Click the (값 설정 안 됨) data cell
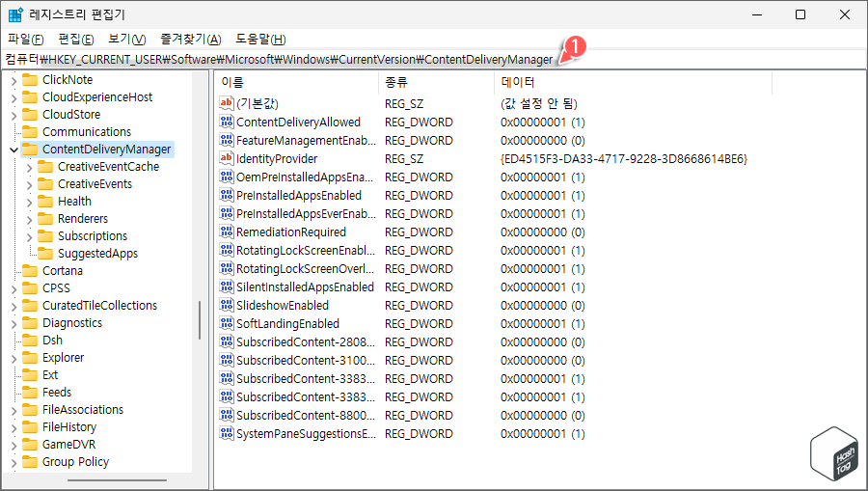The height and width of the screenshot is (491, 868). pyautogui.click(x=538, y=103)
